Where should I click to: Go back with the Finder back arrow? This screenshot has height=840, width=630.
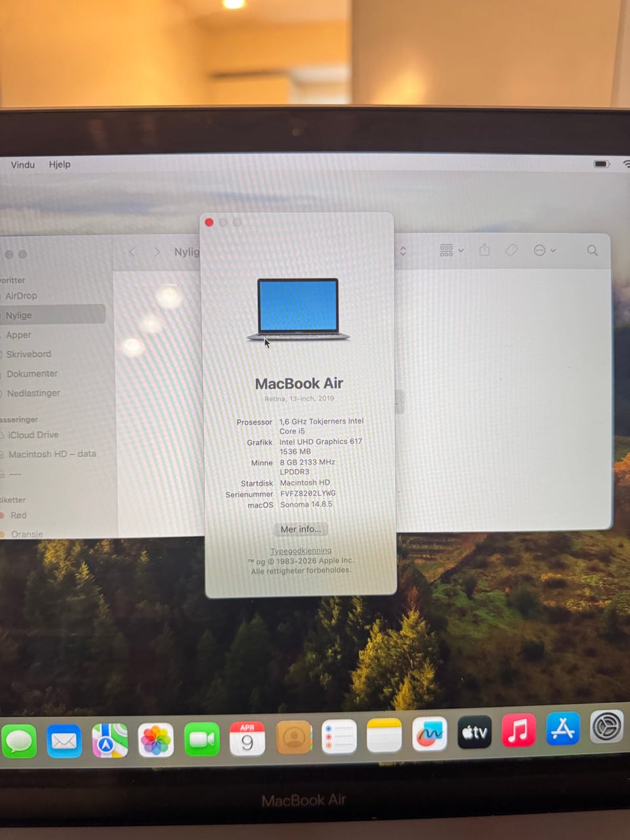click(132, 252)
